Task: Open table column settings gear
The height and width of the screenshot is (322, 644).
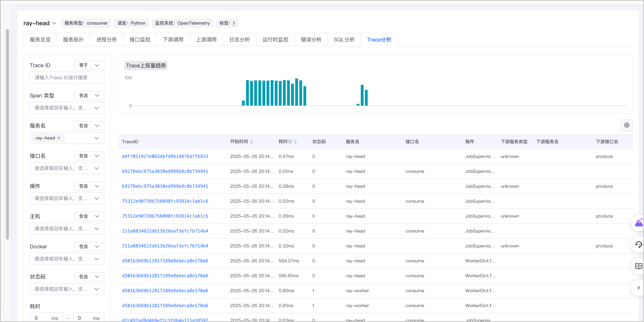Action: pos(627,125)
